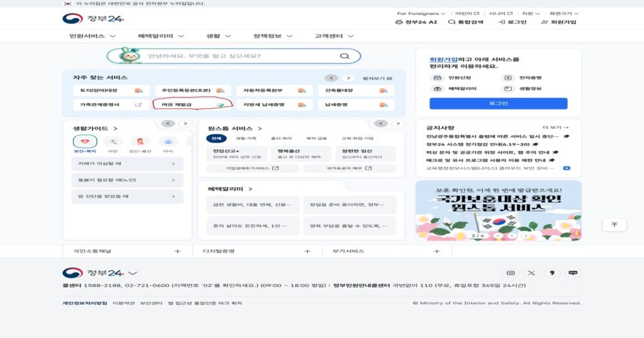Click 펼쳐보기 in 자주 찾는 서비스
This screenshot has height=338, width=644.
(x=377, y=78)
